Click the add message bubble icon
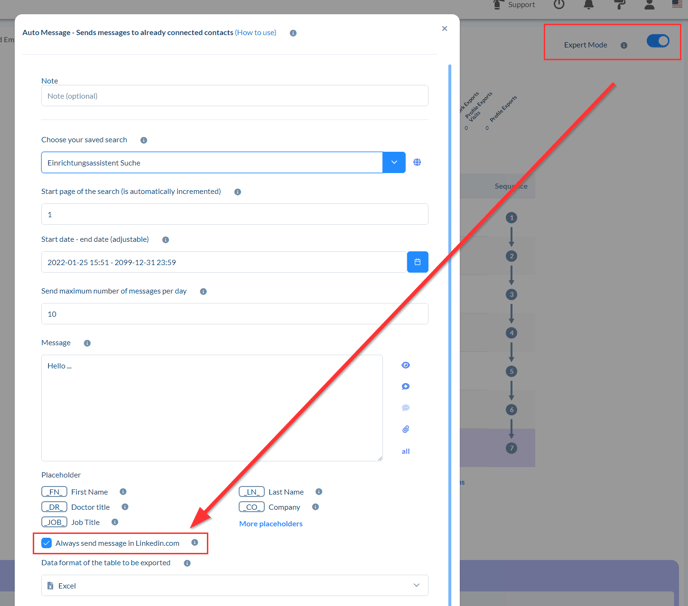This screenshot has height=606, width=688. pos(406,386)
